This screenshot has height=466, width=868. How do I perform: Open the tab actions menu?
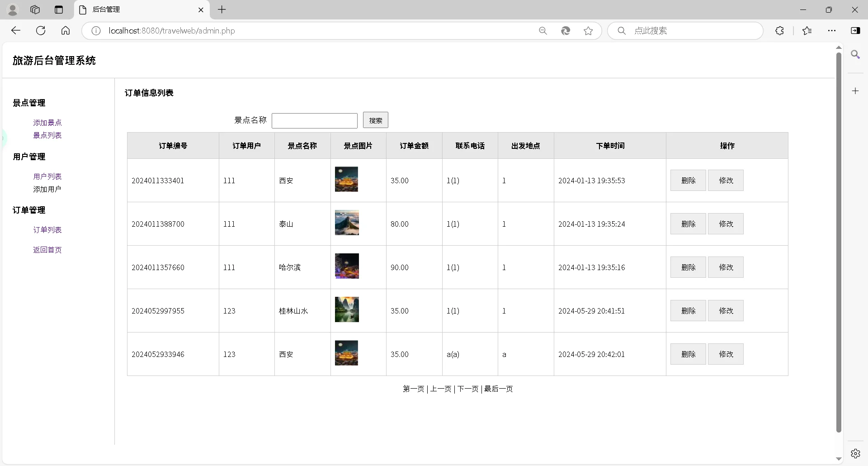59,10
